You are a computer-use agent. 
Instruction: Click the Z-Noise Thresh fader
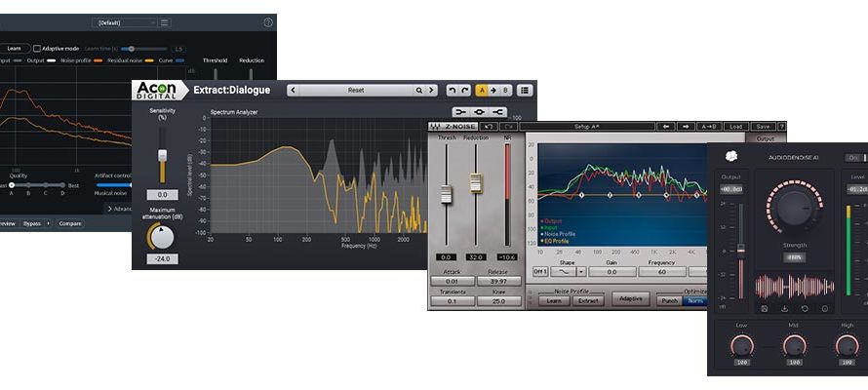click(446, 194)
